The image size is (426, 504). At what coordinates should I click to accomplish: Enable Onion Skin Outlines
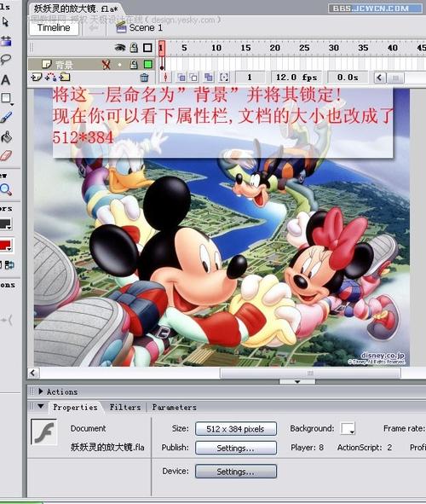[193, 77]
